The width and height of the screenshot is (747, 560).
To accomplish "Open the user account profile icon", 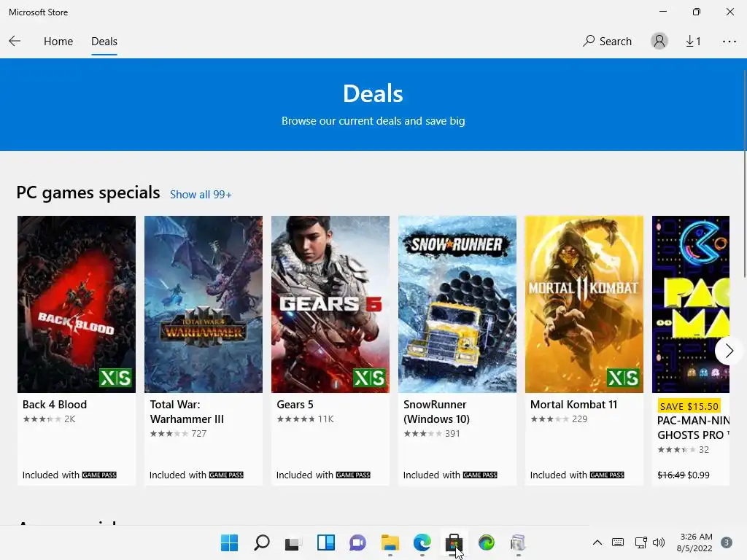I will (659, 42).
